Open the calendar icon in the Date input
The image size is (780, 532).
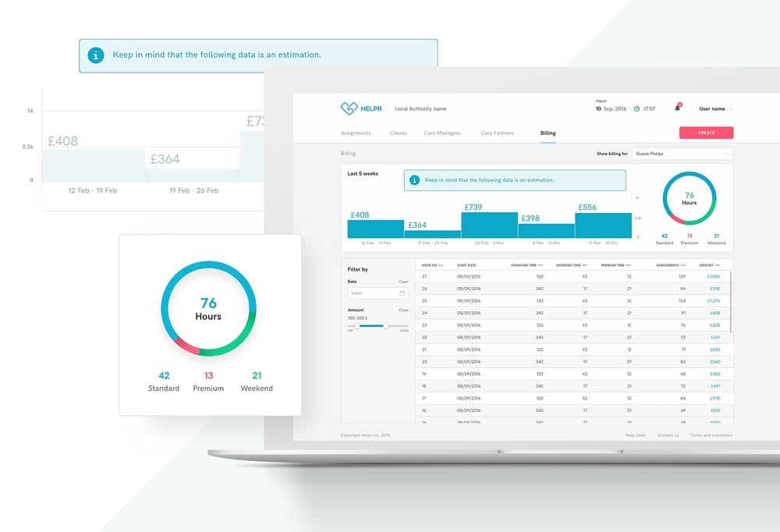tap(402, 293)
